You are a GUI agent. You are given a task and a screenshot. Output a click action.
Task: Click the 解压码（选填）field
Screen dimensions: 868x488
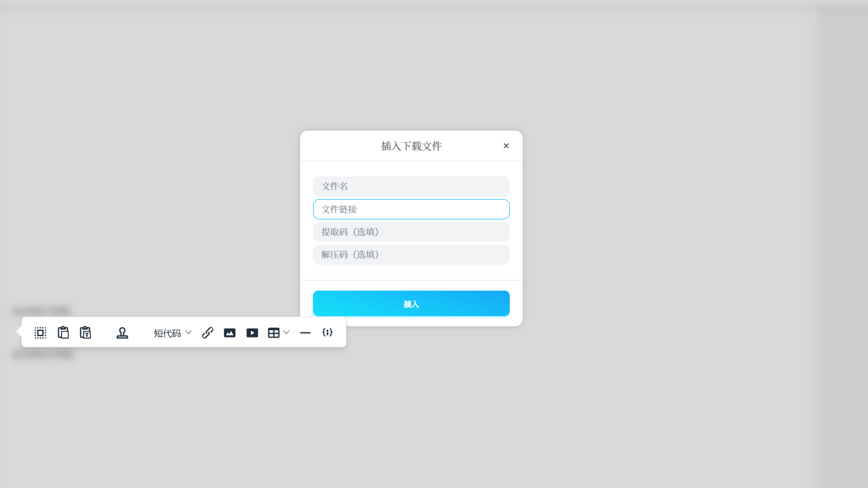pyautogui.click(x=411, y=254)
